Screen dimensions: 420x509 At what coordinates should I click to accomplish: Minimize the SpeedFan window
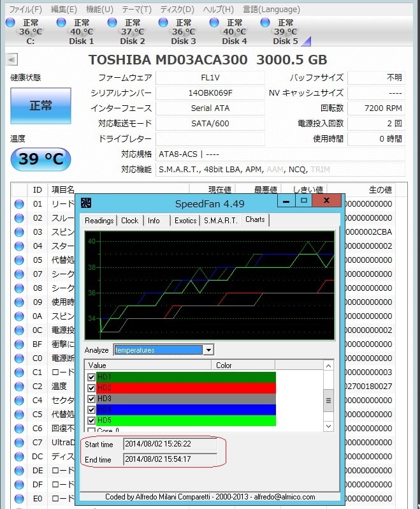click(x=286, y=201)
